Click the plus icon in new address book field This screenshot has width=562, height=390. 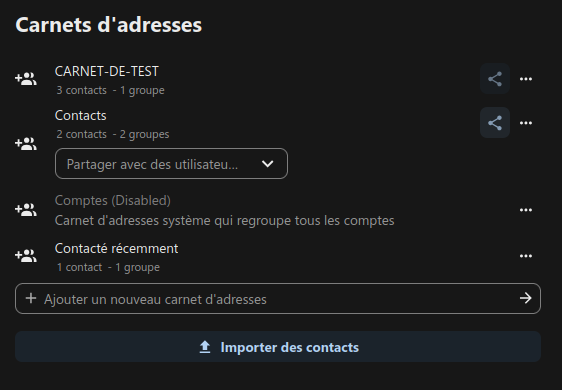(x=31, y=298)
